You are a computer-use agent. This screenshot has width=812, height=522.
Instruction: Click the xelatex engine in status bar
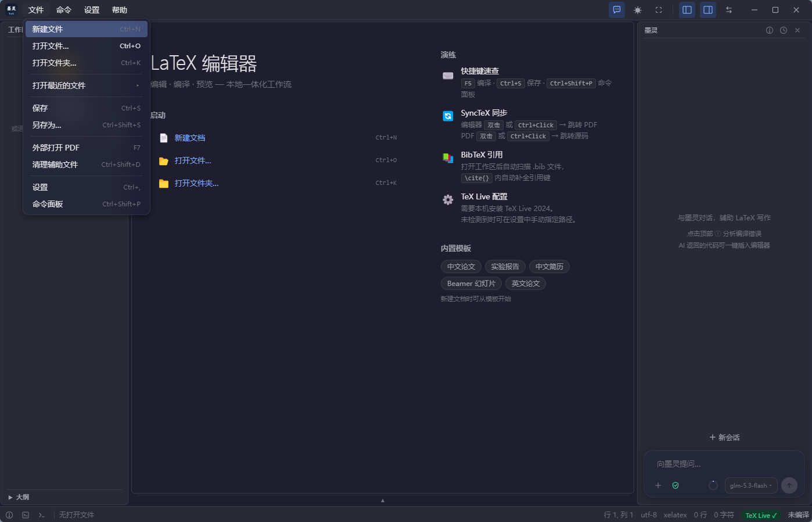[x=676, y=515]
